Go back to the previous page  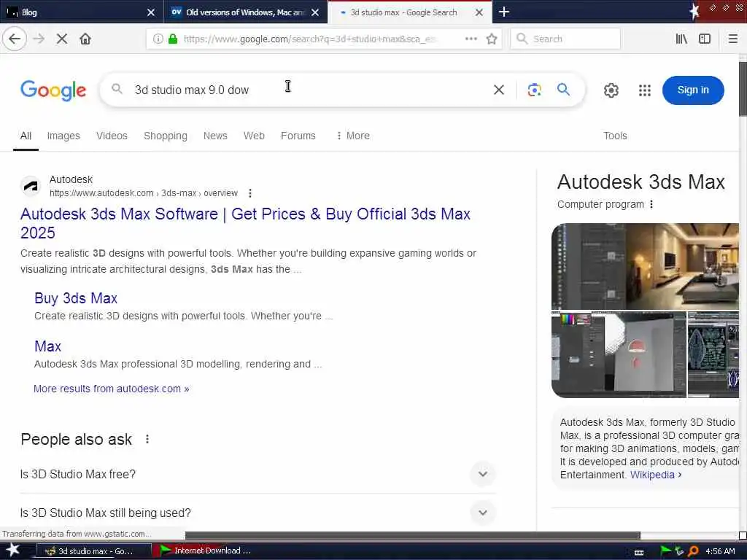click(15, 39)
